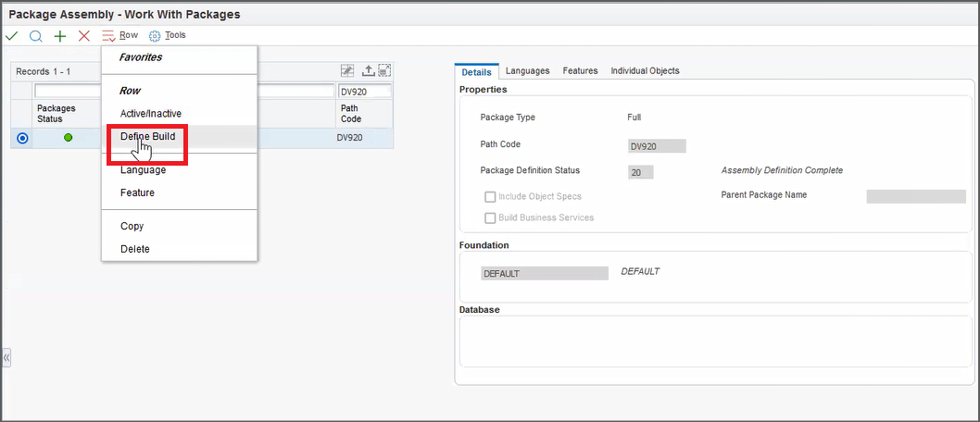Expand the left side panel arrows

coord(6,358)
